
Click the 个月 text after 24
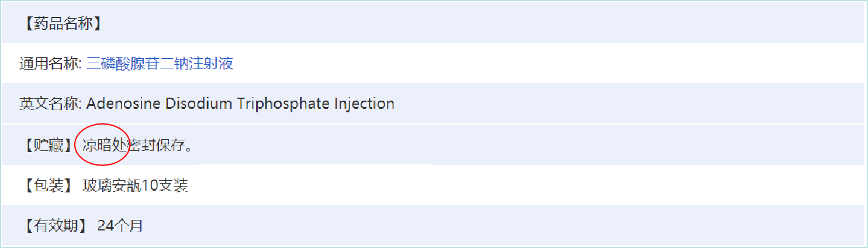[x=128, y=226]
